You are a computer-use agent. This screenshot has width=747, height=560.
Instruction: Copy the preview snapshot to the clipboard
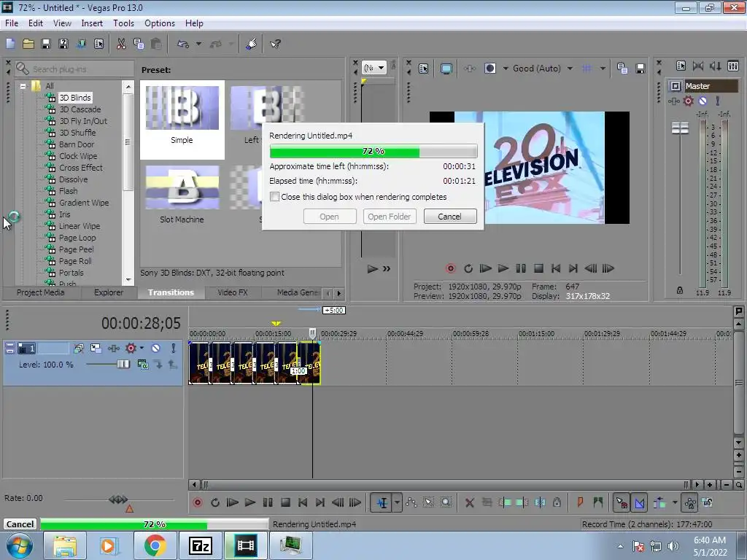[622, 69]
